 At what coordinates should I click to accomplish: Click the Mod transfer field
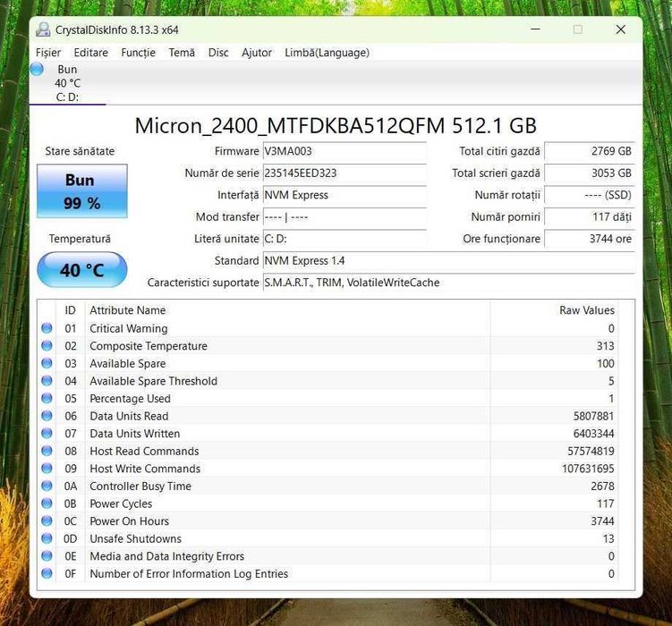(345, 216)
